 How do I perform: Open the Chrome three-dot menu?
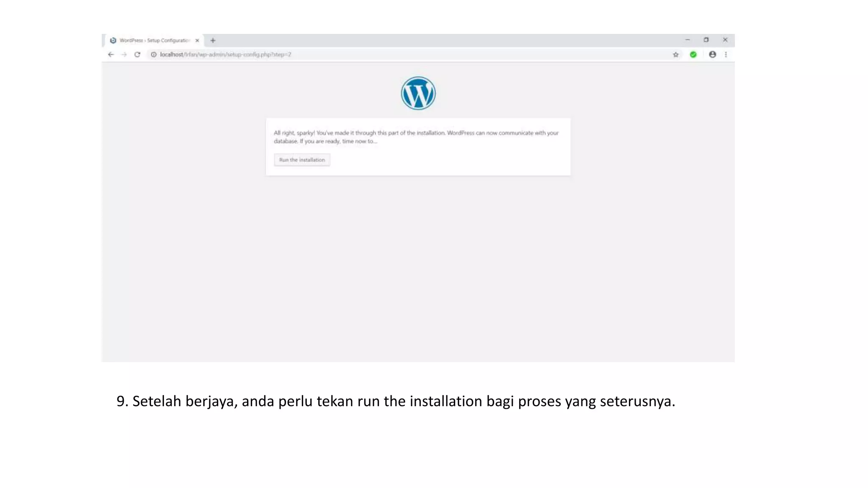tap(726, 55)
